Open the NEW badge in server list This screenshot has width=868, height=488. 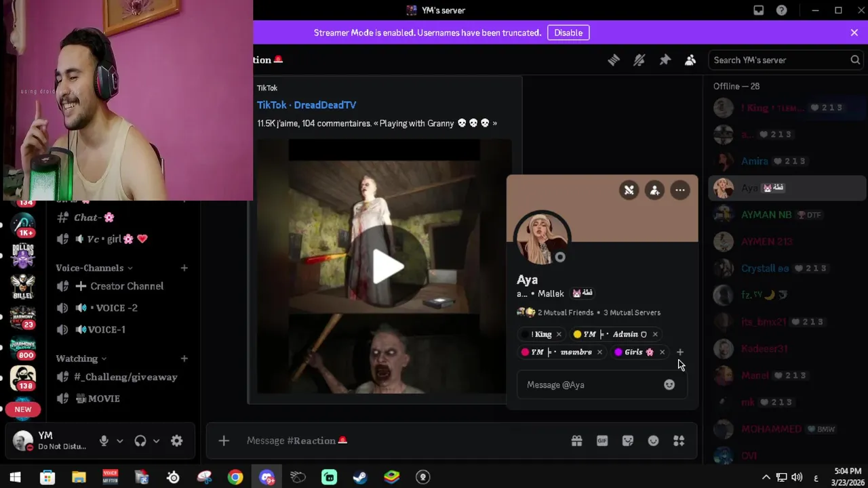tap(23, 409)
